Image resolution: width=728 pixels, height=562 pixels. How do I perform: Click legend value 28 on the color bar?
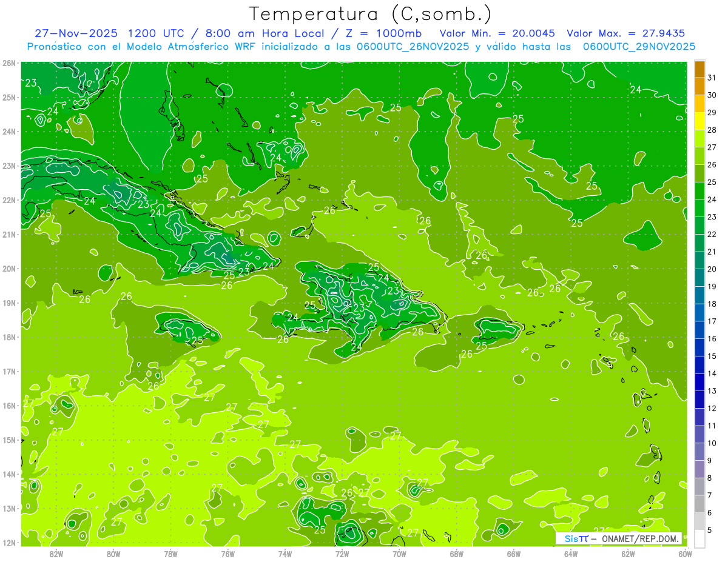click(x=712, y=130)
